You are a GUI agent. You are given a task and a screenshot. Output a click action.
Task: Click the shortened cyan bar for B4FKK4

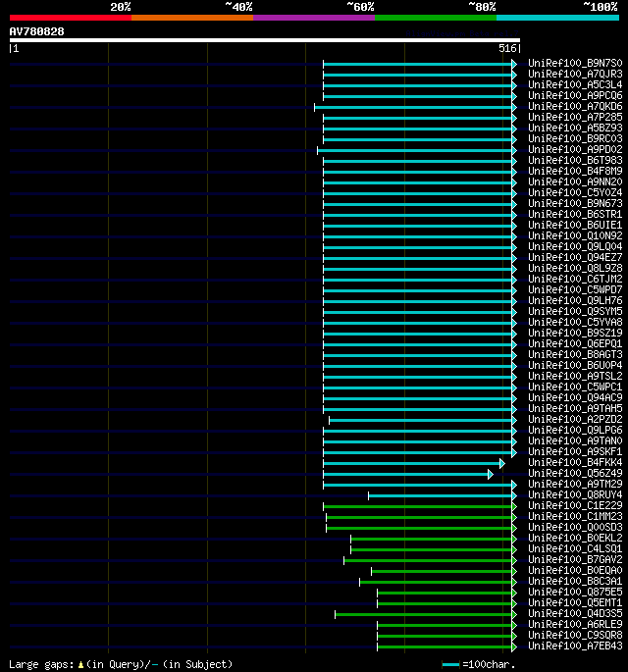tap(414, 464)
